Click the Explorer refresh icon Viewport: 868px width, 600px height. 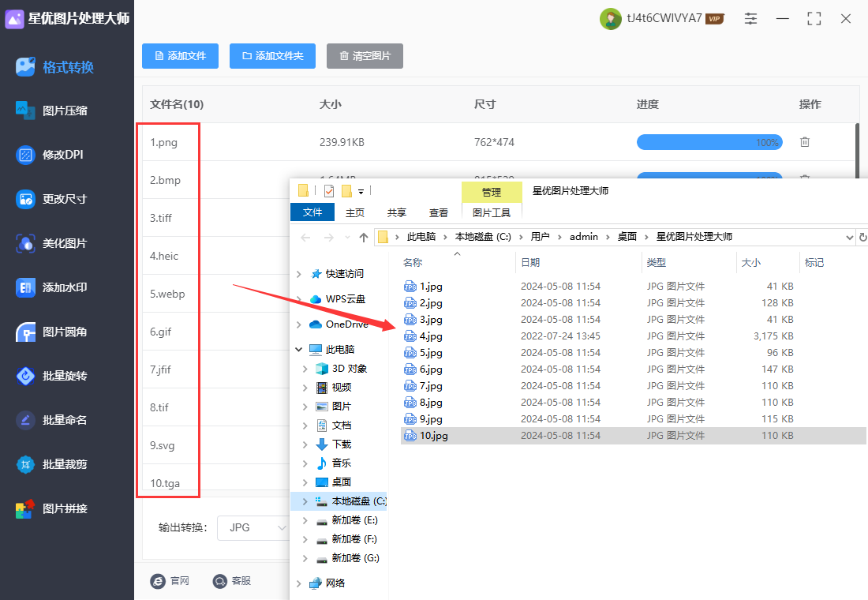862,237
